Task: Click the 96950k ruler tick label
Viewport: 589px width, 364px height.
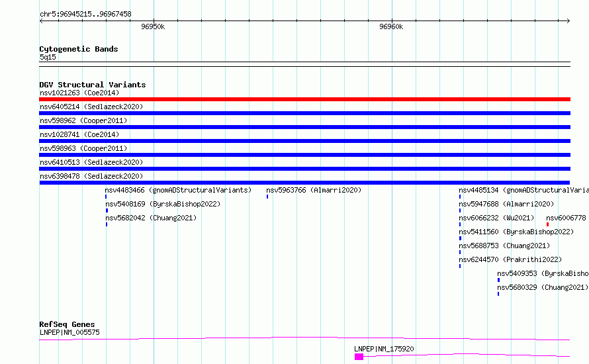Action: tap(153, 26)
